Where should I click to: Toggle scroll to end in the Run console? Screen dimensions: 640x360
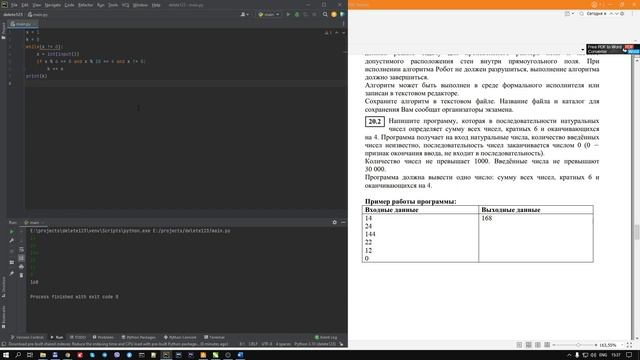coord(22,258)
